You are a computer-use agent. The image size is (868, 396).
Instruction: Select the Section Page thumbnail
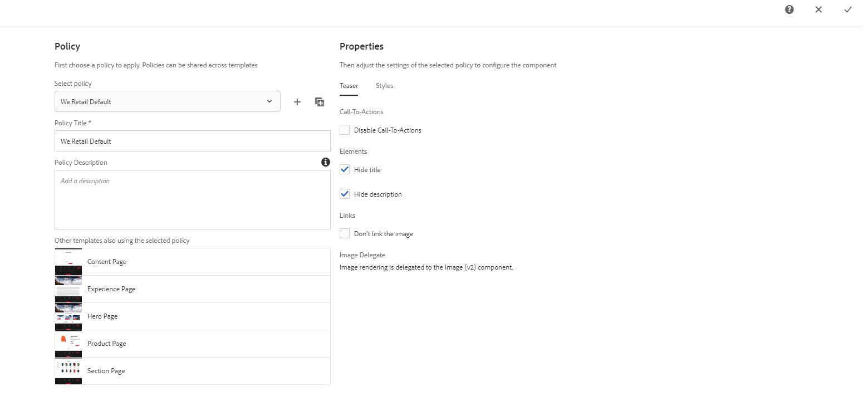[x=68, y=371]
